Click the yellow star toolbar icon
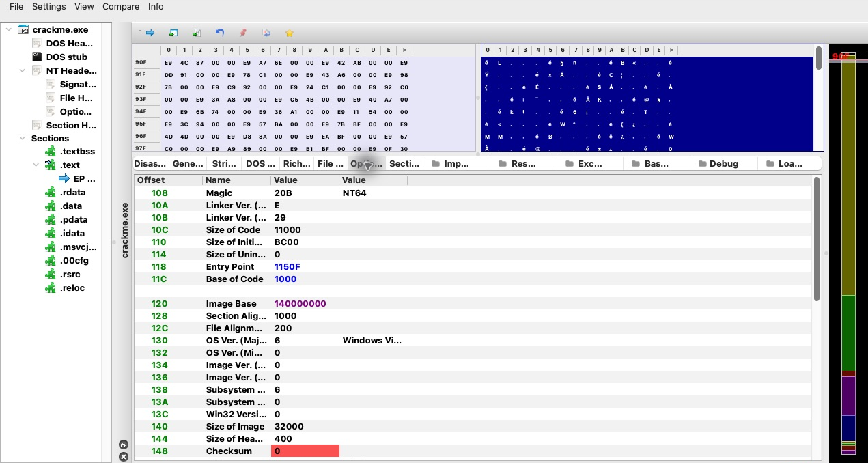868x463 pixels. [290, 33]
